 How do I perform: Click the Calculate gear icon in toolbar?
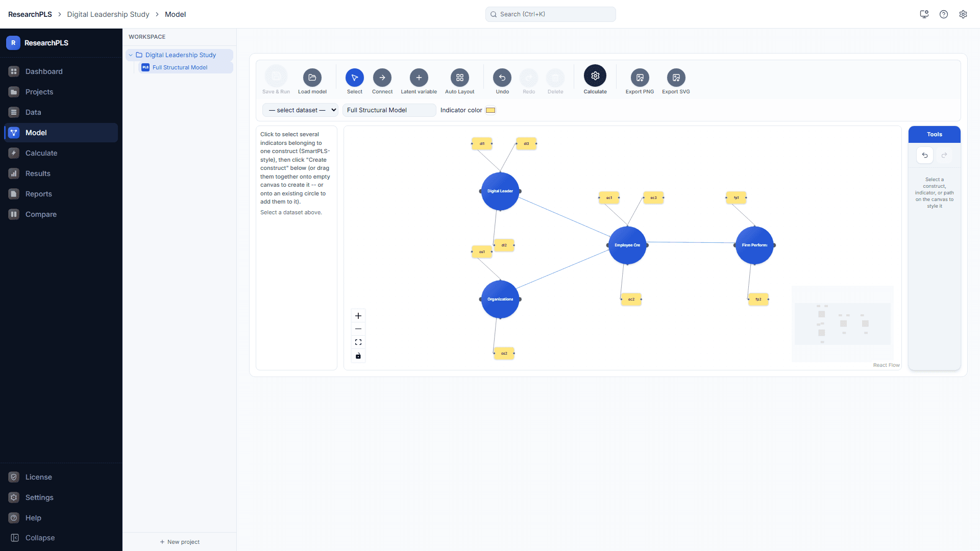point(595,76)
